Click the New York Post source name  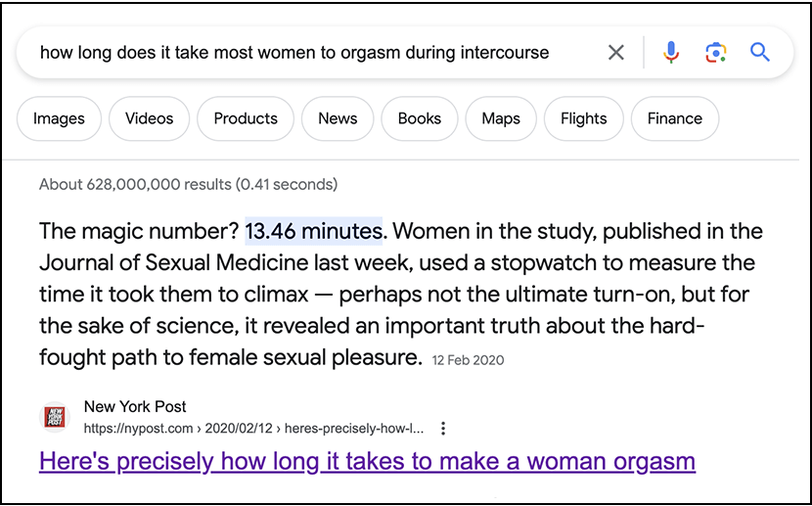pyautogui.click(x=135, y=406)
